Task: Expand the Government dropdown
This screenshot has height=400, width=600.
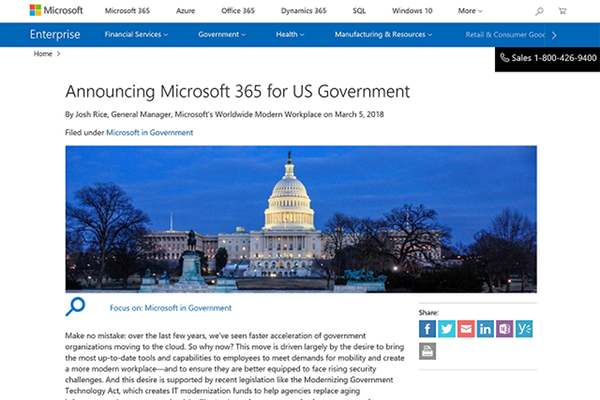Action: coord(222,34)
